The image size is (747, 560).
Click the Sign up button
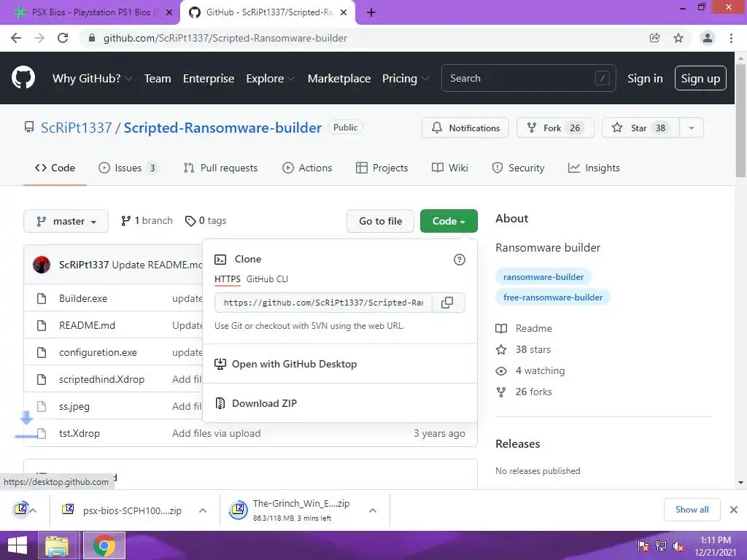click(700, 79)
